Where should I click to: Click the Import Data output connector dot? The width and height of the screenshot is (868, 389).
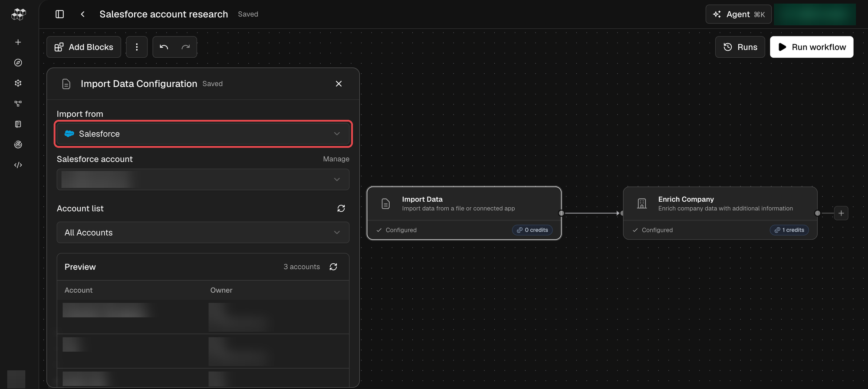click(562, 213)
